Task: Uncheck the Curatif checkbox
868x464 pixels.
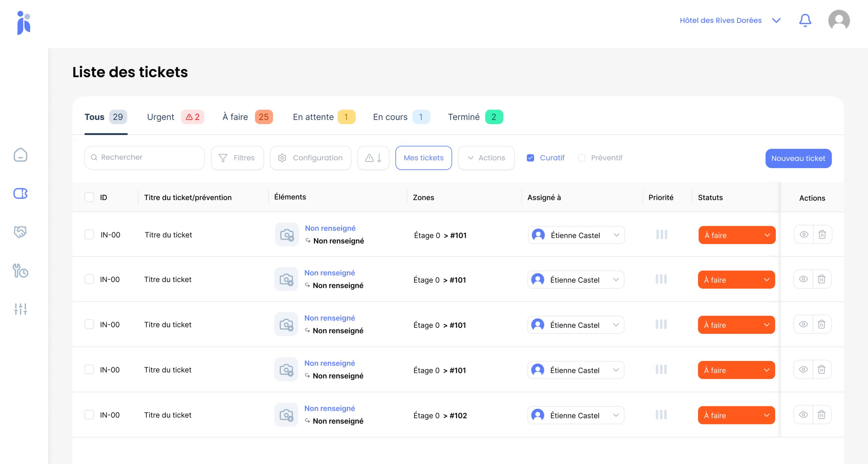Action: pyautogui.click(x=531, y=158)
